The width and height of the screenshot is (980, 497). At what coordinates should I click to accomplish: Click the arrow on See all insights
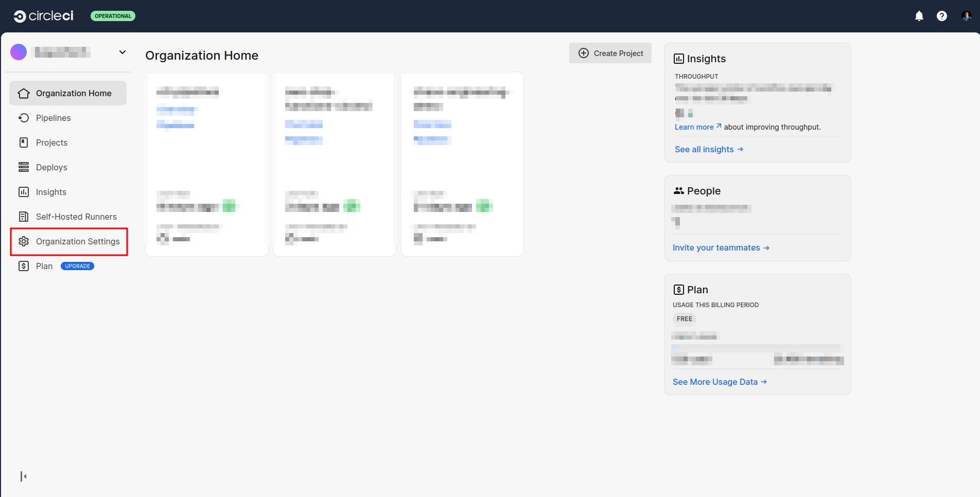tap(740, 149)
